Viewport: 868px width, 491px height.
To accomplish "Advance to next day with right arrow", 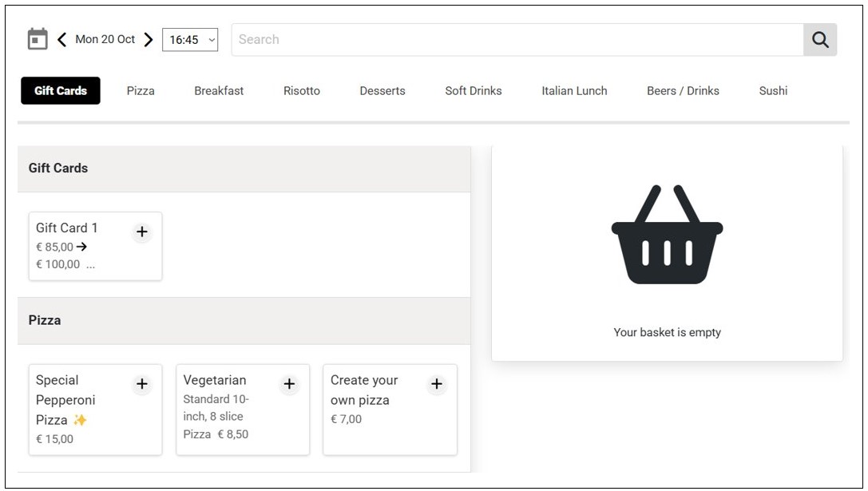I will [x=148, y=39].
